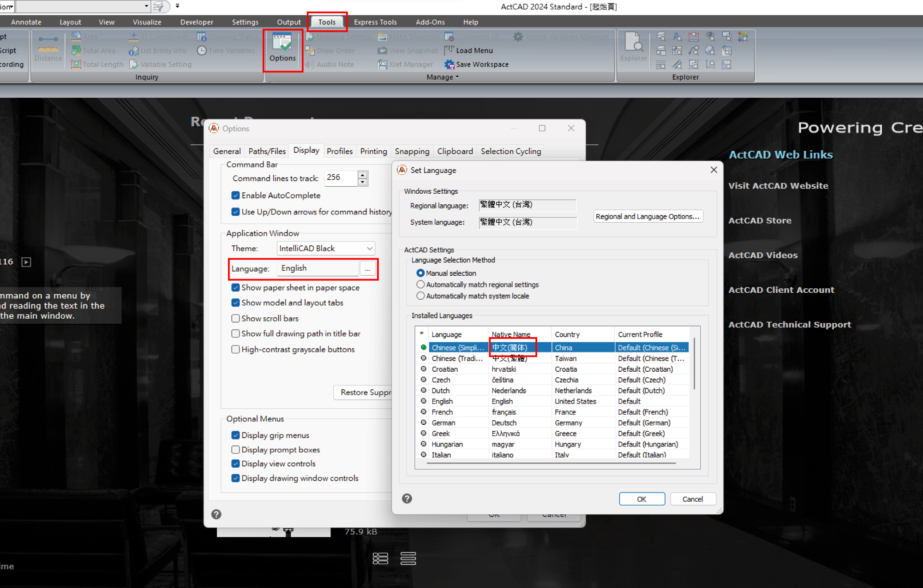
Task: Open the Express Tools ribbon tab
Action: pyautogui.click(x=375, y=22)
